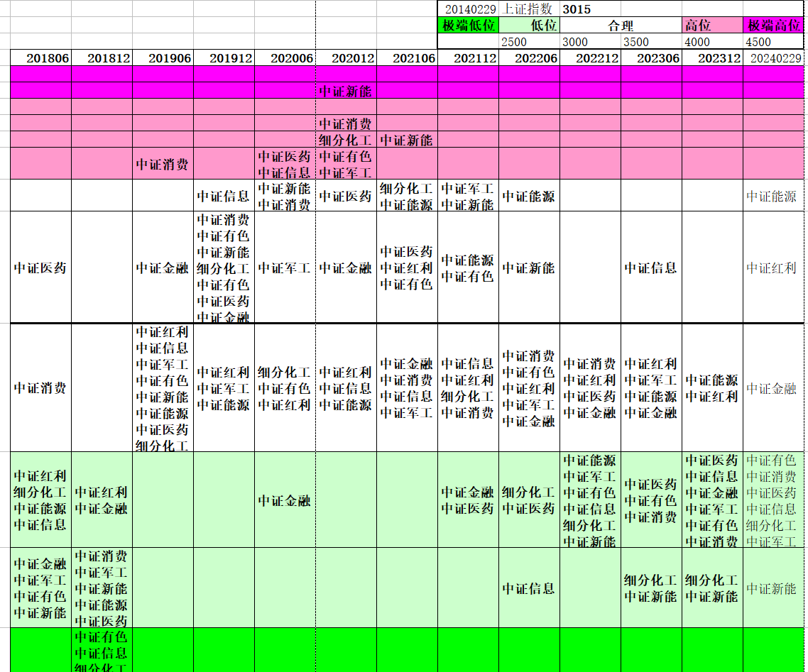
Task: Click gray 中证能源 in the 20240229 column
Action: pyautogui.click(x=771, y=196)
